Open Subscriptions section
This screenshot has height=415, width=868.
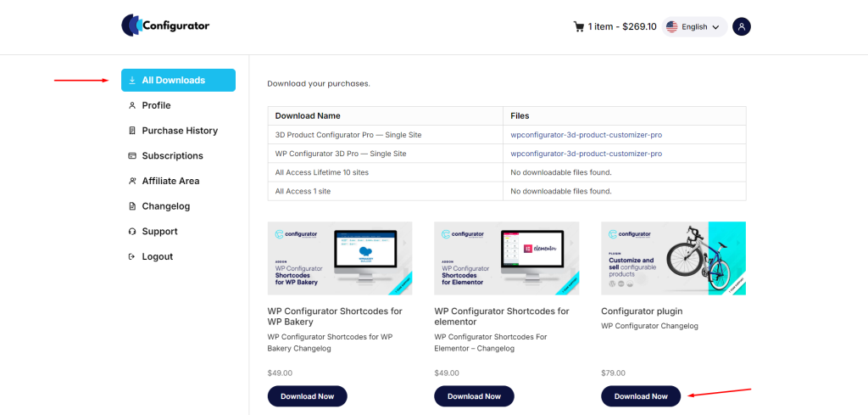(173, 155)
